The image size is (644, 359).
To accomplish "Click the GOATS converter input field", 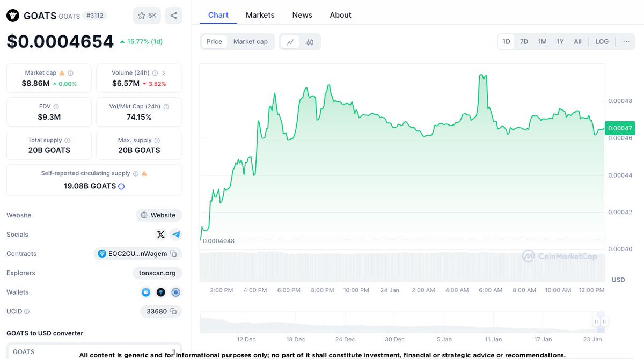I will coord(94,351).
